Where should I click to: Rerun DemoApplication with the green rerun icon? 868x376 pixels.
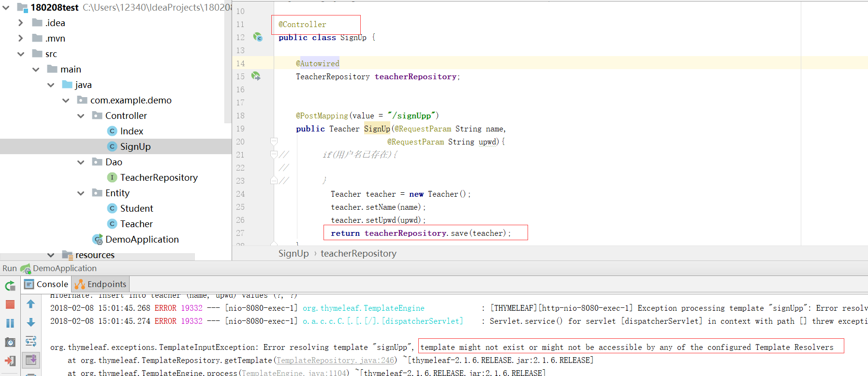(10, 286)
